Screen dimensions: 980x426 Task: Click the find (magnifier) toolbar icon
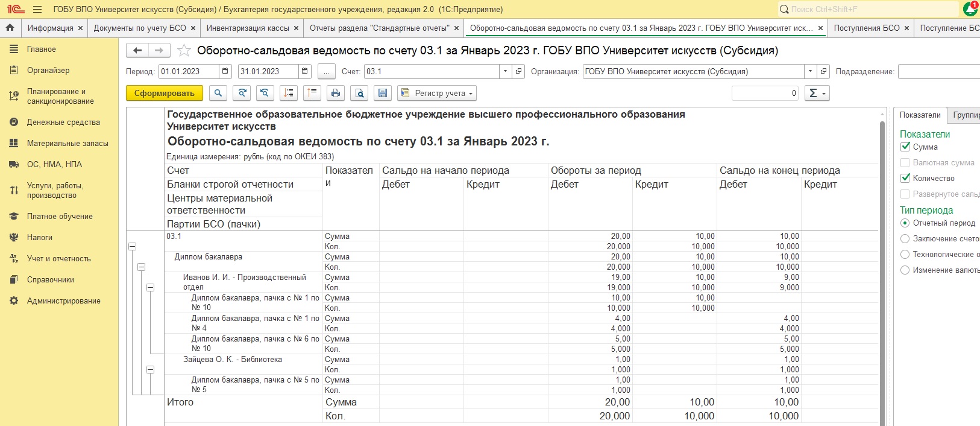[x=218, y=93]
